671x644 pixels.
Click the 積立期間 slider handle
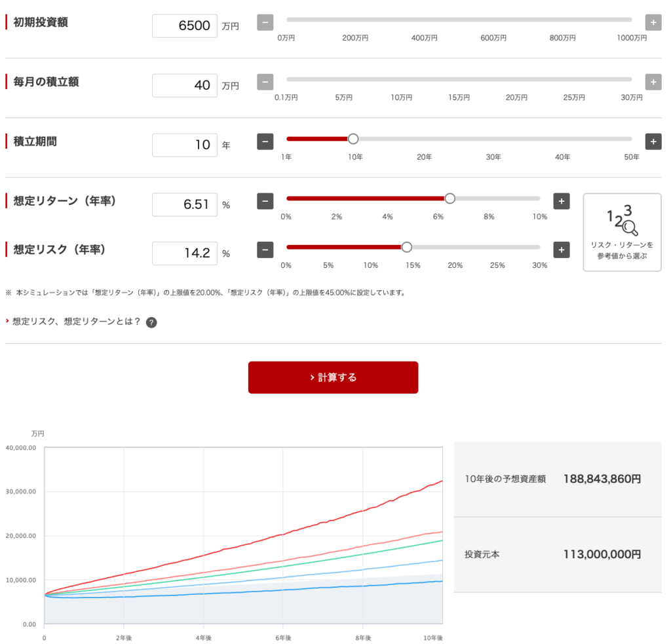(x=353, y=139)
